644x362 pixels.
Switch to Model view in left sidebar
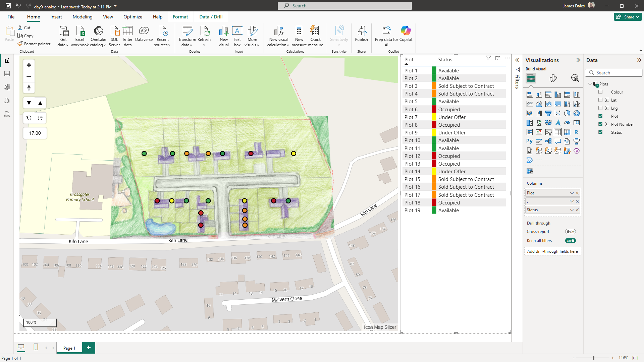coord(7,87)
